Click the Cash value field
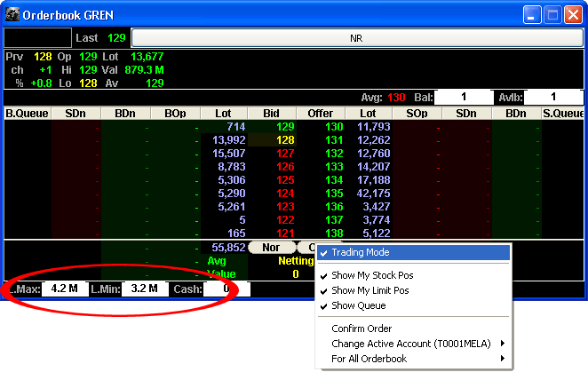The image size is (588, 372). [226, 289]
